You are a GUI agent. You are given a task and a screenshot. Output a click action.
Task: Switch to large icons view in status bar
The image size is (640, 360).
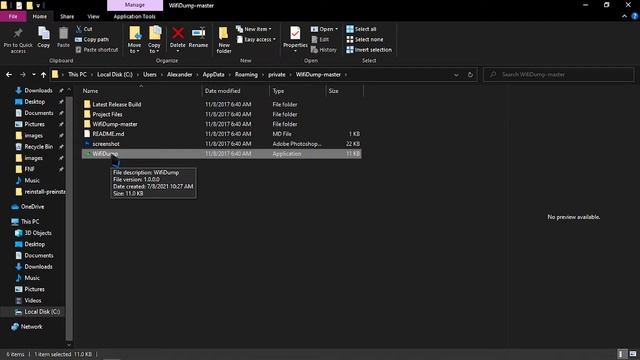pos(632,354)
